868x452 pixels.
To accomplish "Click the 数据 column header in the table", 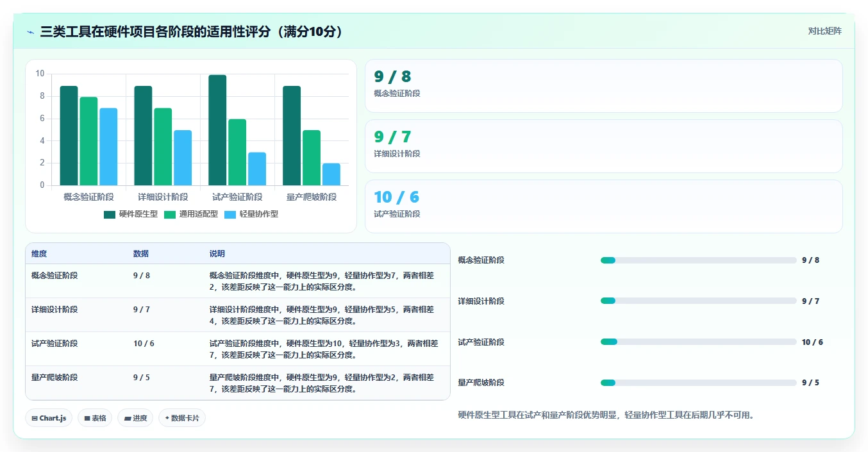I will pyautogui.click(x=141, y=254).
